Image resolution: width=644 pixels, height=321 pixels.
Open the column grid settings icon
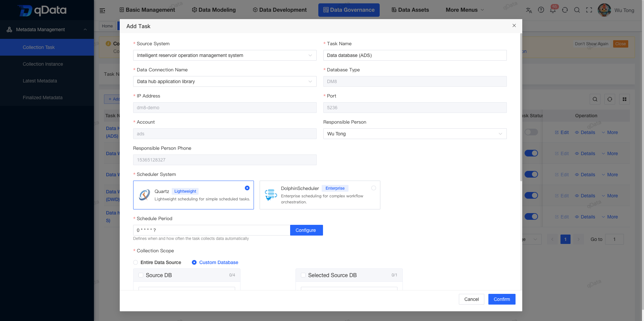point(625,99)
